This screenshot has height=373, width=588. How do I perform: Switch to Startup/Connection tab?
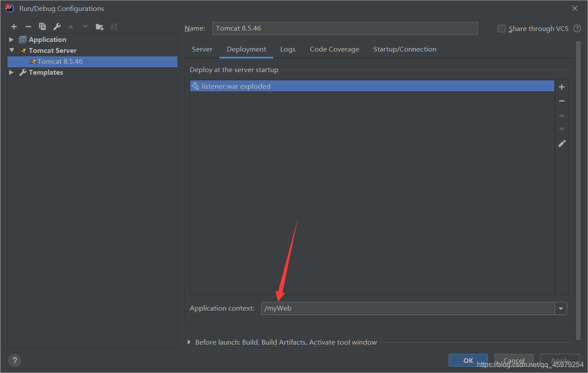click(x=405, y=49)
